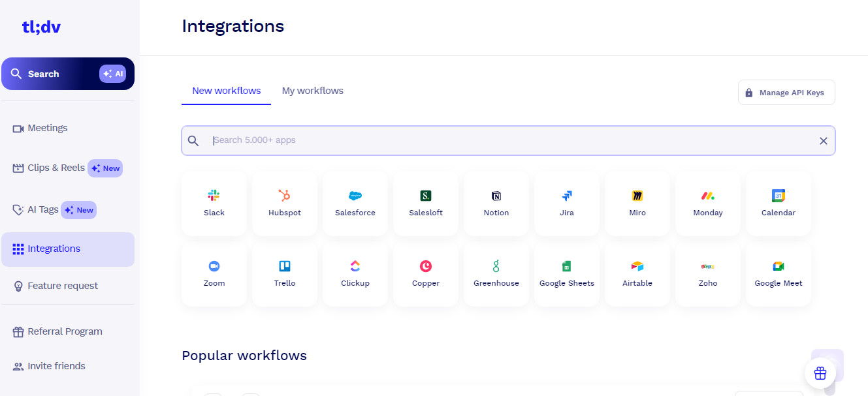Click the New badge beside Clips & Reels
868x396 pixels.
(x=105, y=168)
